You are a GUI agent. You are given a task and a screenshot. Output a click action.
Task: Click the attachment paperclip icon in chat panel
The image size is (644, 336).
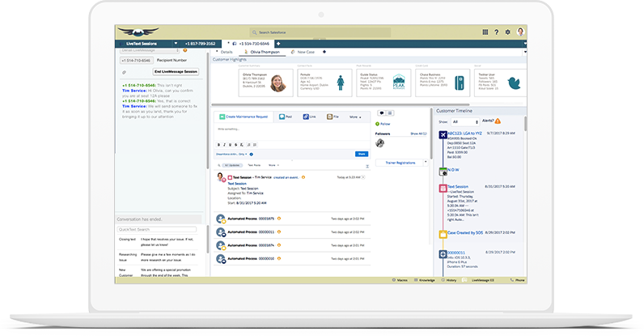(124, 71)
